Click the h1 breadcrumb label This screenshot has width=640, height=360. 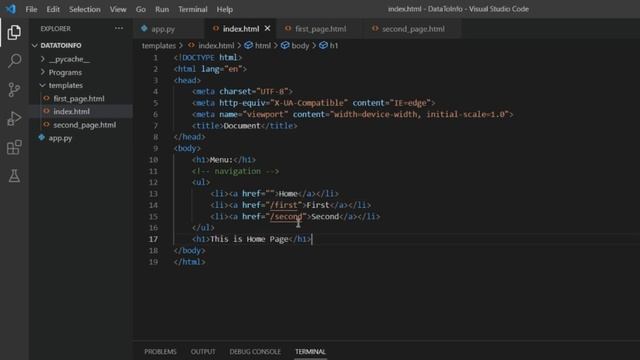(x=334, y=45)
